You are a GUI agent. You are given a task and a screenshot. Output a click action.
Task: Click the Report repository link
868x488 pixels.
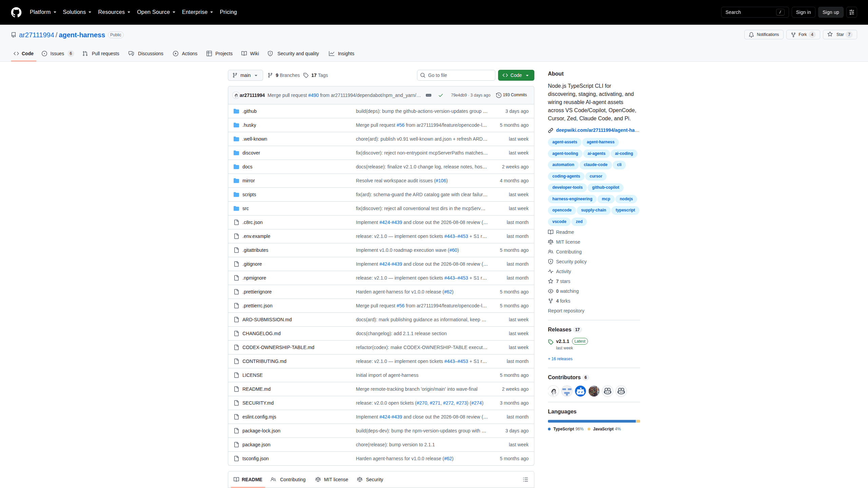(x=566, y=311)
